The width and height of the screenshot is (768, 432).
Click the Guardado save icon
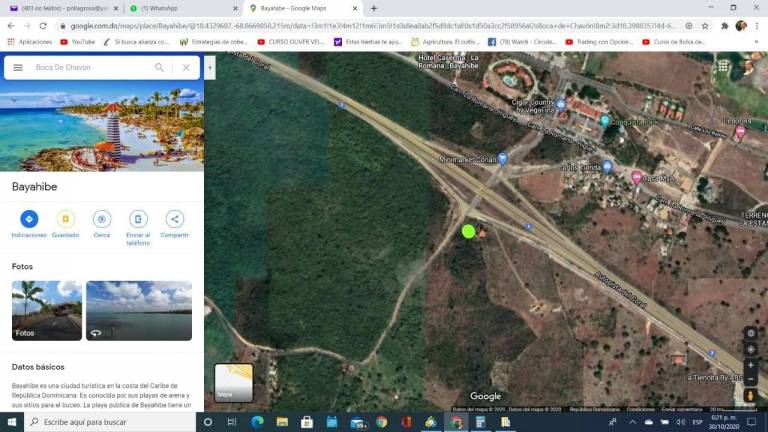pos(65,219)
